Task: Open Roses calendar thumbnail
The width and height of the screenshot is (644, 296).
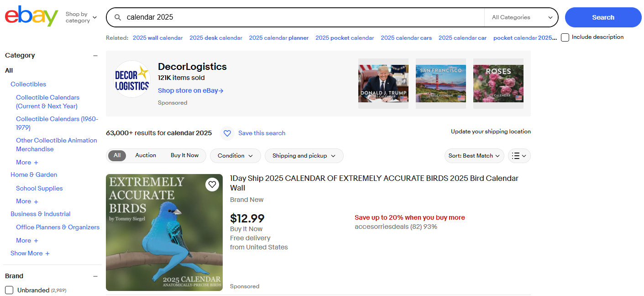Action: coord(498,84)
